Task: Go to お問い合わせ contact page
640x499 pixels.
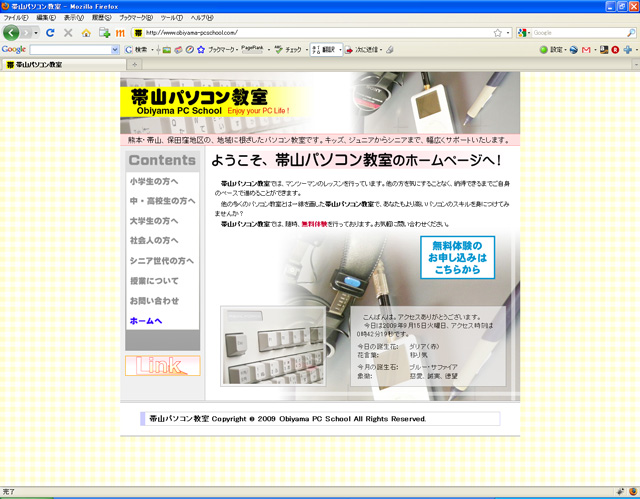Action: tap(154, 301)
